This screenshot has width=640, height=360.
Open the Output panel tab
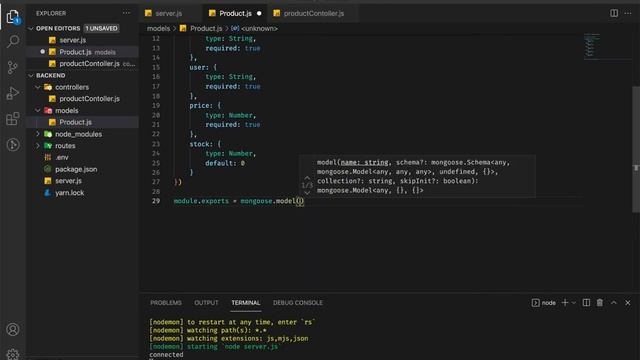pyautogui.click(x=206, y=302)
